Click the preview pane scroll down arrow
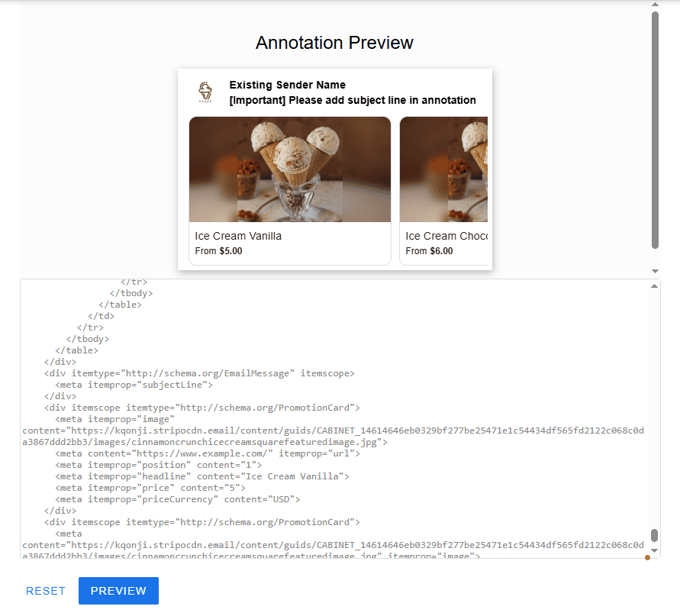 click(x=655, y=271)
